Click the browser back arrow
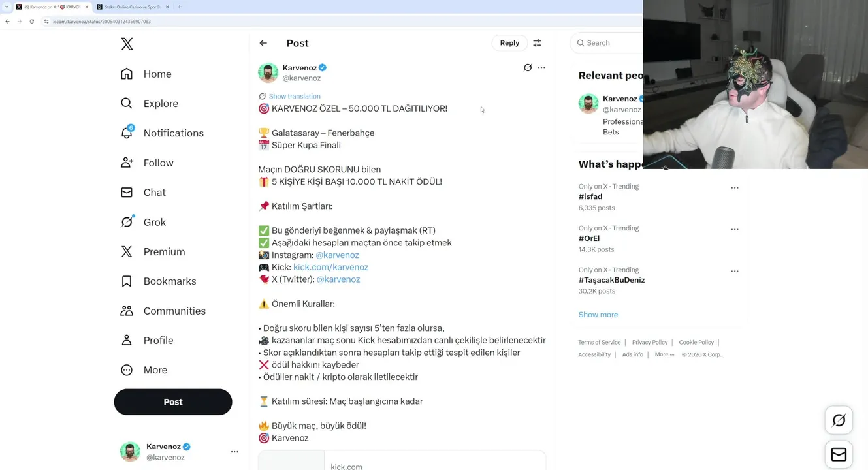This screenshot has width=868, height=470. point(7,21)
